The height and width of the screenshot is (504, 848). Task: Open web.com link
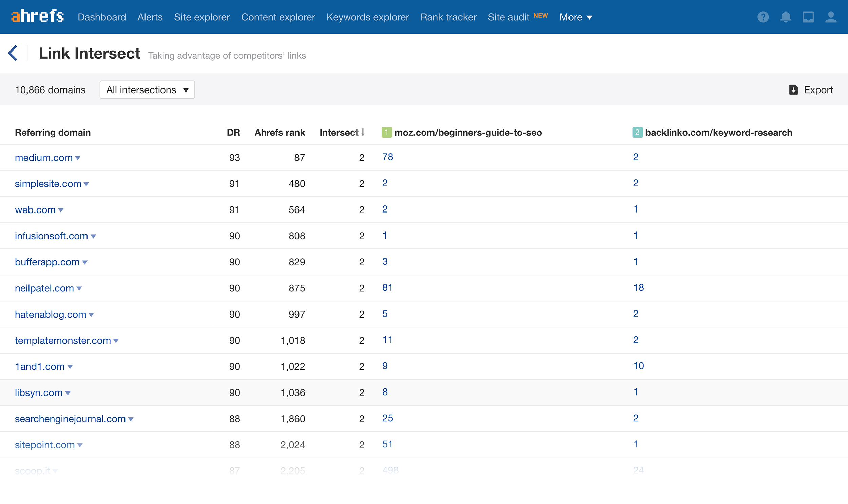pyautogui.click(x=35, y=210)
